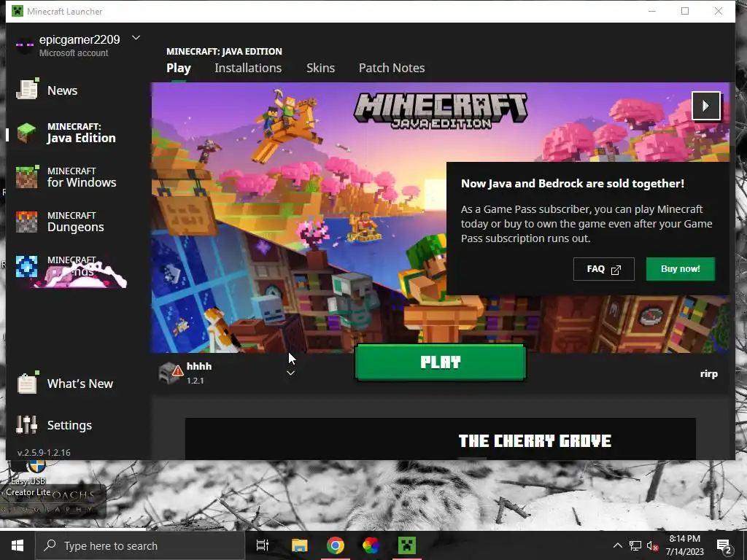Click the muted volume tray icon
The image size is (747, 560).
652,545
